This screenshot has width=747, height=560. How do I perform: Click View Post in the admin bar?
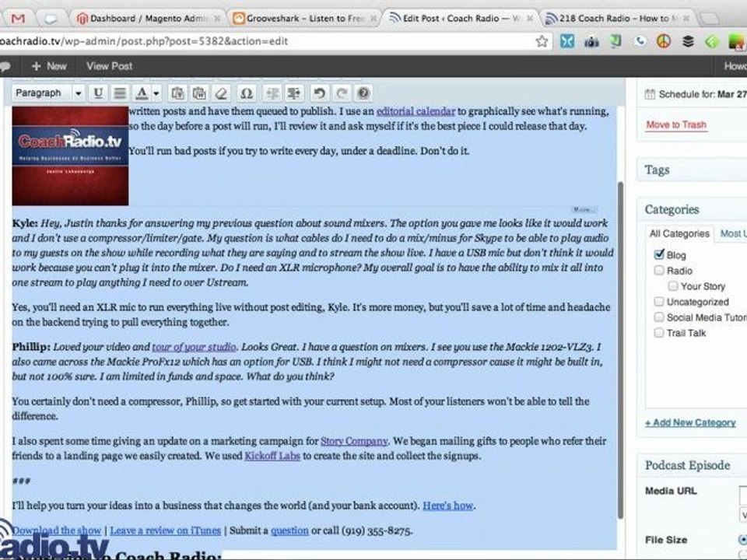point(109,67)
